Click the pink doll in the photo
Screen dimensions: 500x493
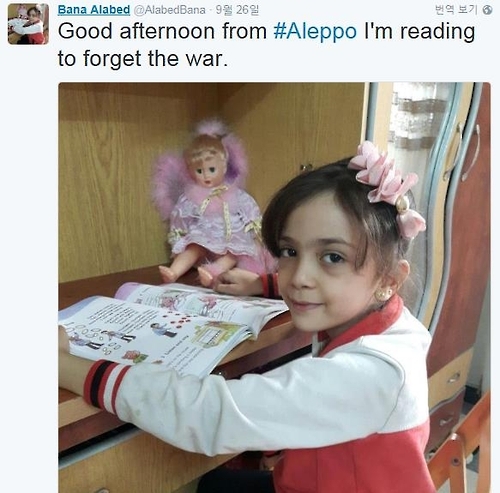(x=208, y=203)
